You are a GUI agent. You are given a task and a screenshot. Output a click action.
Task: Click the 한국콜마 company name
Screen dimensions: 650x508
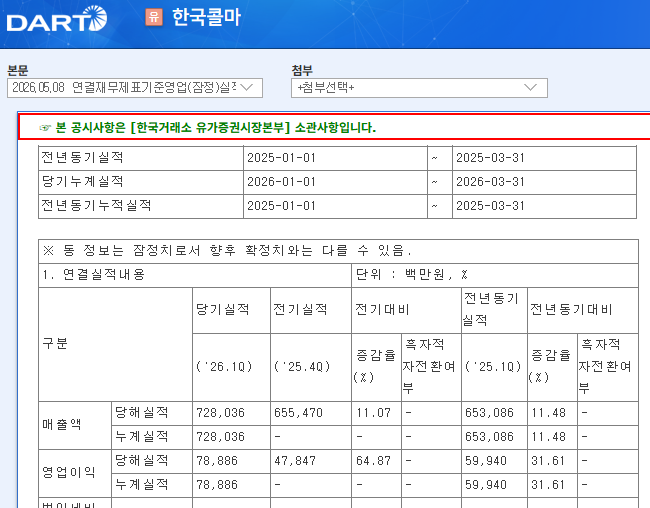click(206, 17)
